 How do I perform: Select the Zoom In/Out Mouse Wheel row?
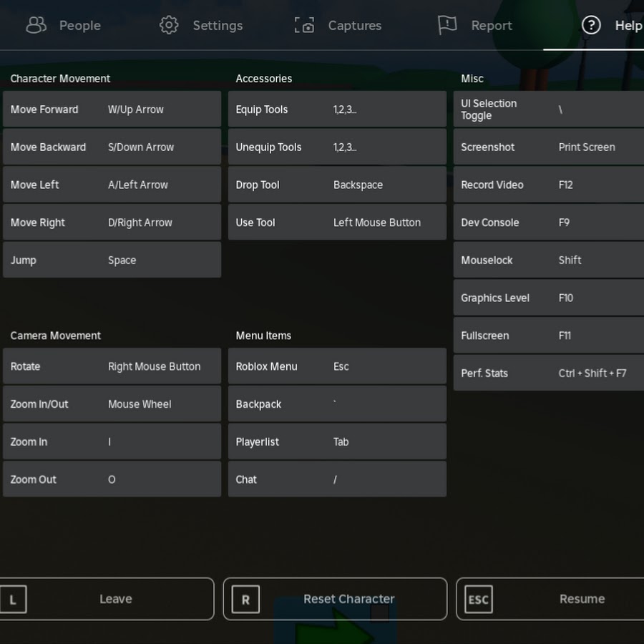click(112, 404)
